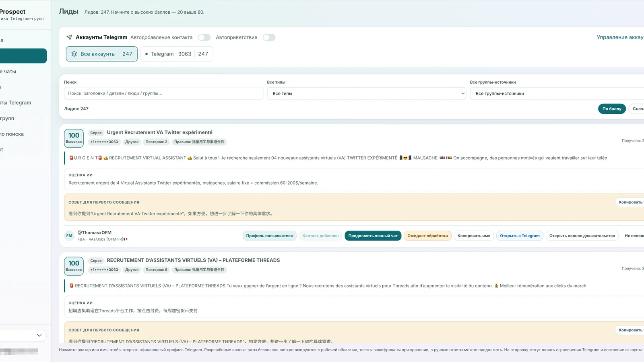Click Открыть полное доказательство
The height and width of the screenshot is (362, 644).
tap(582, 236)
